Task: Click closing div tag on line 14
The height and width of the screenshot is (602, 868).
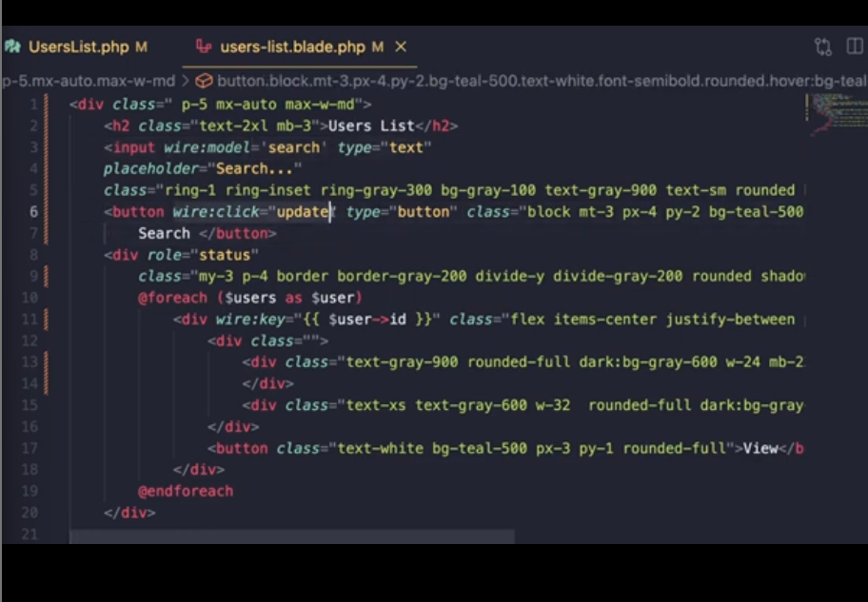Action: (x=268, y=384)
